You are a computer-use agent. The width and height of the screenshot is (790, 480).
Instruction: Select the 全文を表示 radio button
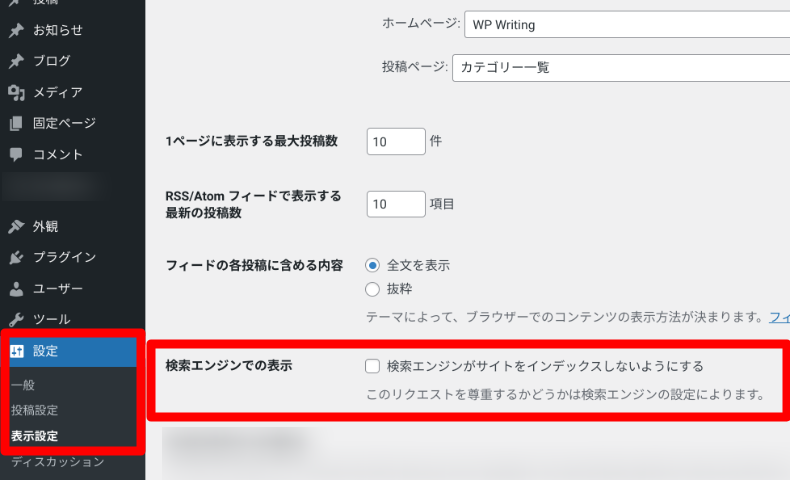pos(372,265)
